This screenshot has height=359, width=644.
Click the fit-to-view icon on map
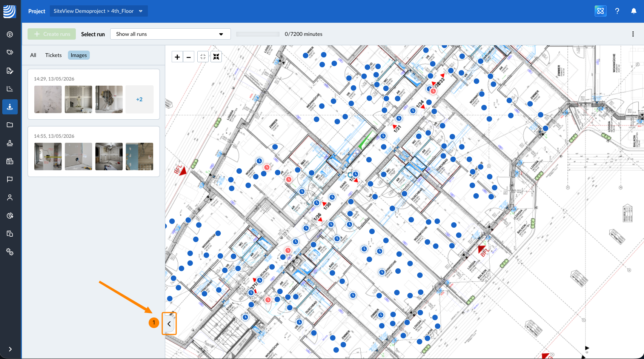tap(203, 57)
